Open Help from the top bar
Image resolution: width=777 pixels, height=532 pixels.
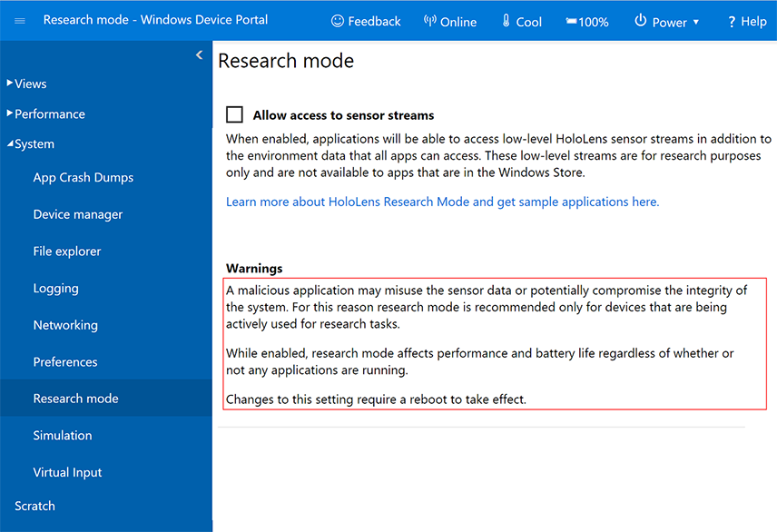[x=746, y=21]
